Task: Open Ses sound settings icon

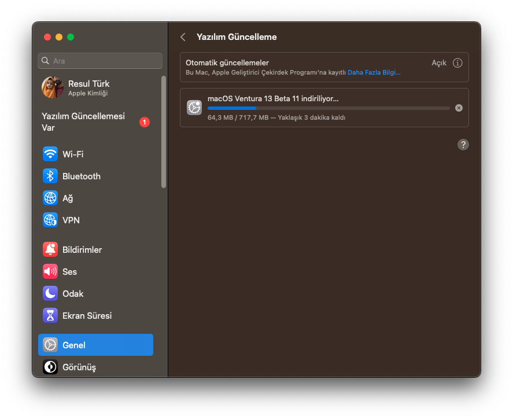Action: (50, 272)
